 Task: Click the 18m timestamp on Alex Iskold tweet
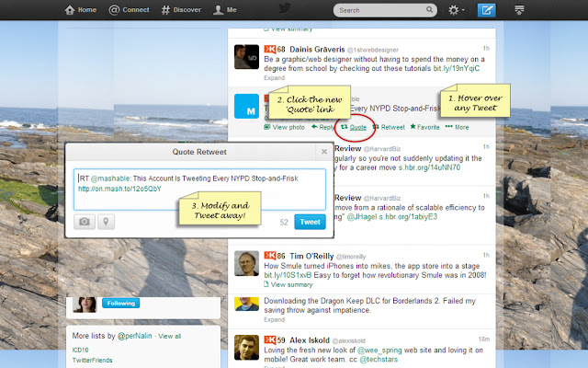pyautogui.click(x=484, y=339)
